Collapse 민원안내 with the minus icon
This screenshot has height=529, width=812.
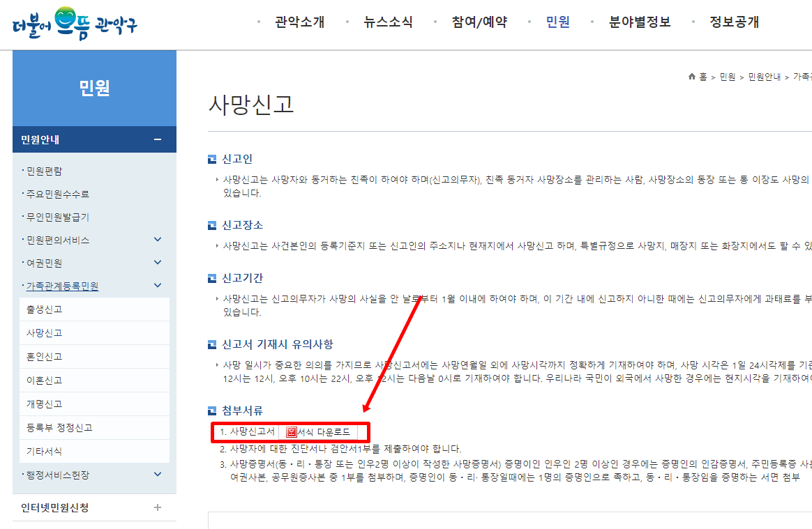[158, 140]
